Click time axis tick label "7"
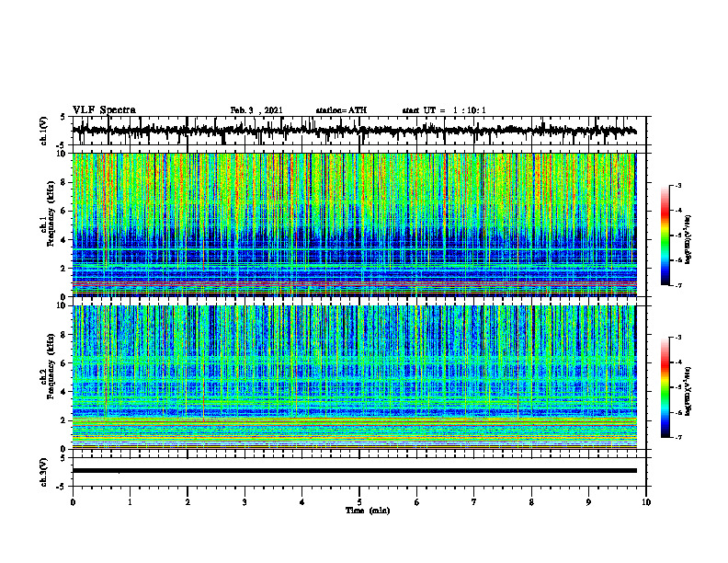This screenshot has width=728, height=563. click(x=474, y=502)
